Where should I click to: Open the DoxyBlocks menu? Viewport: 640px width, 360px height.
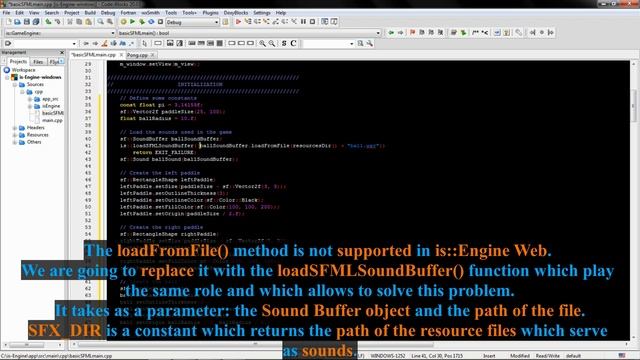236,13
